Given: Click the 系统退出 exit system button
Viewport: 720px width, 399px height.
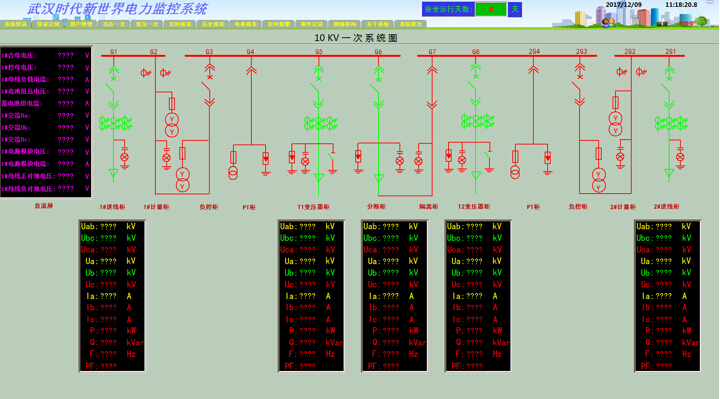Looking at the screenshot, I should [411, 24].
